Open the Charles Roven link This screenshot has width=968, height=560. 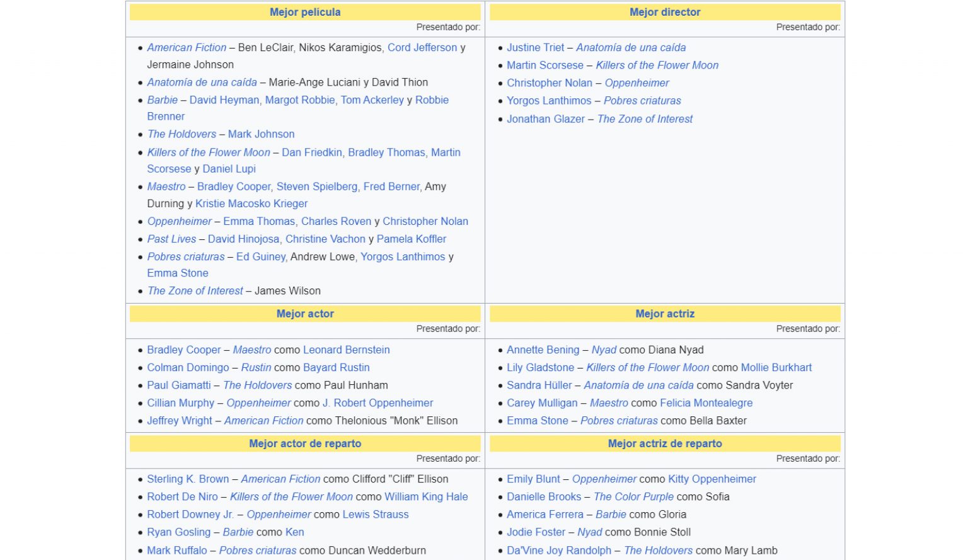(x=337, y=221)
